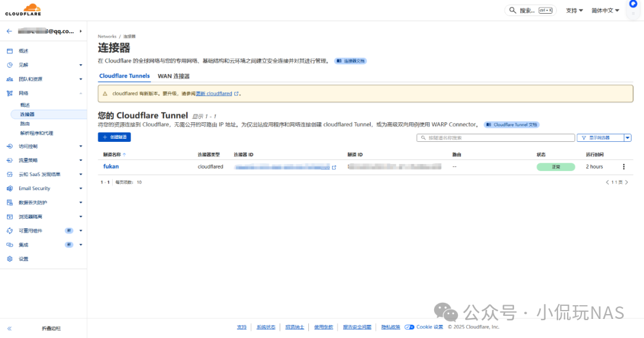Click the header 搜索 search box

pyautogui.click(x=530, y=10)
